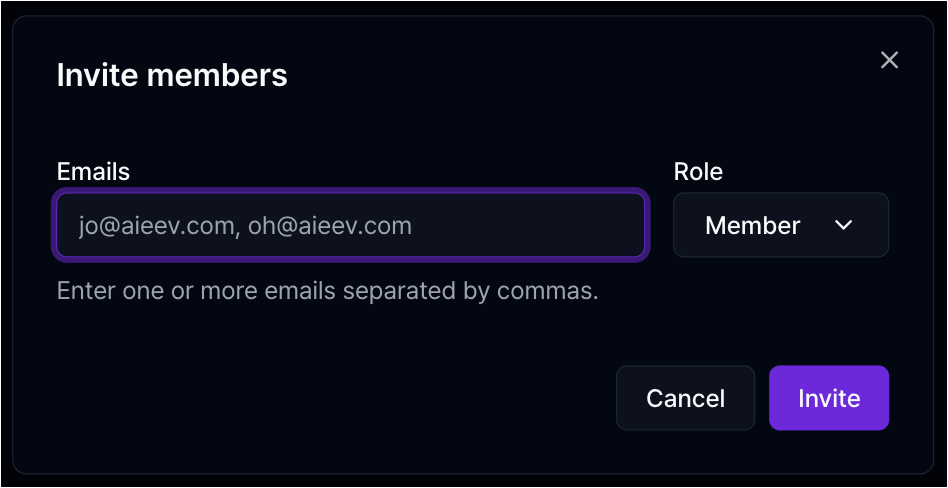
Task: Click the chevron arrow in the Role selector
Action: tap(843, 225)
